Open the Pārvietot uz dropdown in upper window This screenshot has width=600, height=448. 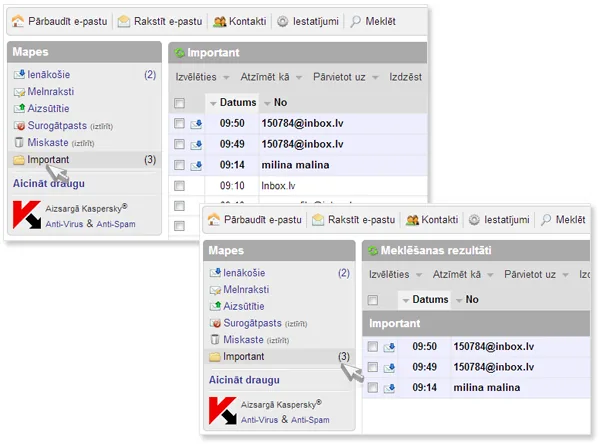pos(346,77)
